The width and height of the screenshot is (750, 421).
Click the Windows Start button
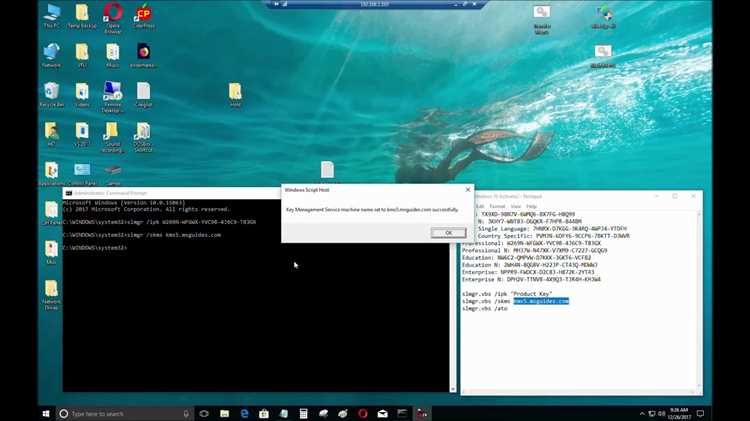click(46, 414)
